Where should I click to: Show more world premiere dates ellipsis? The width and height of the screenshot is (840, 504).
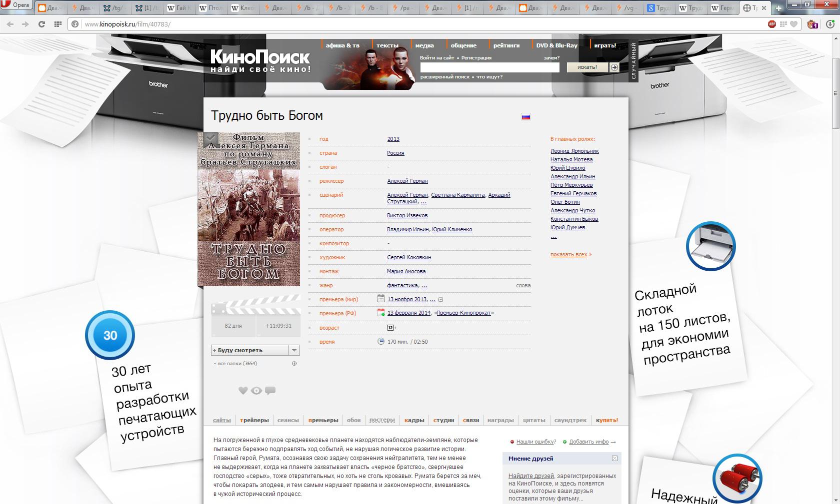click(x=433, y=300)
